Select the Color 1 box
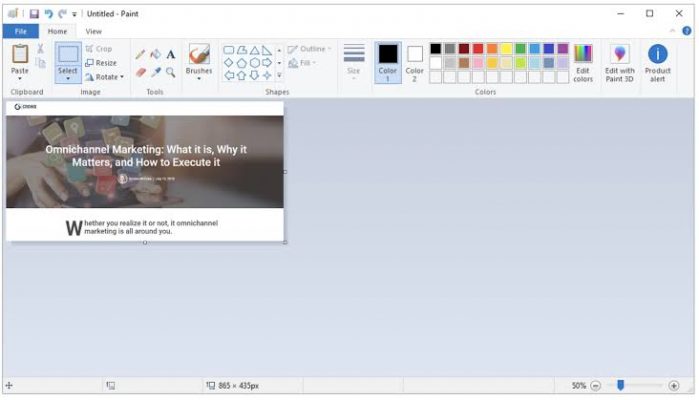The image size is (699, 400). 388,62
